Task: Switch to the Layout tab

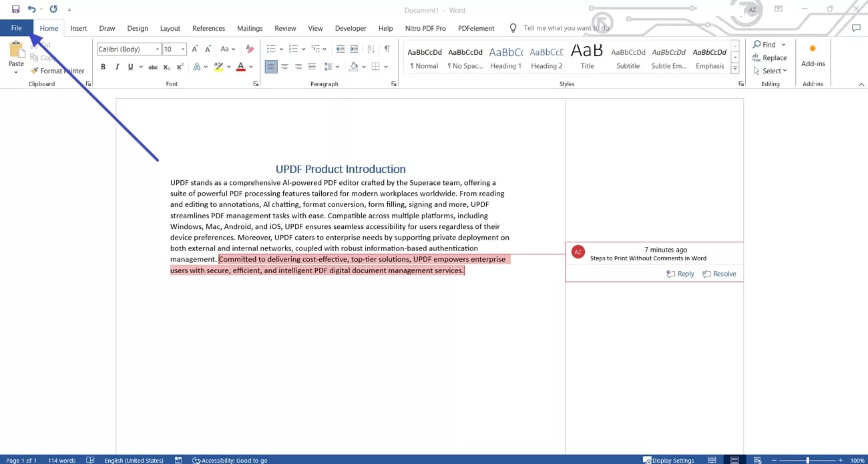Action: (x=170, y=28)
